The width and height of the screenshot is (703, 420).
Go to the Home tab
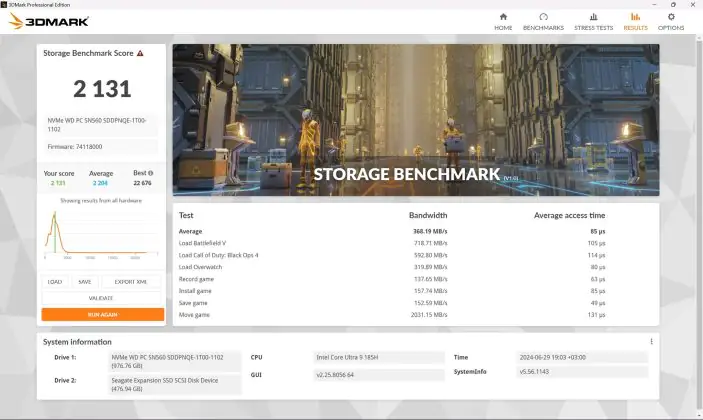coord(503,22)
